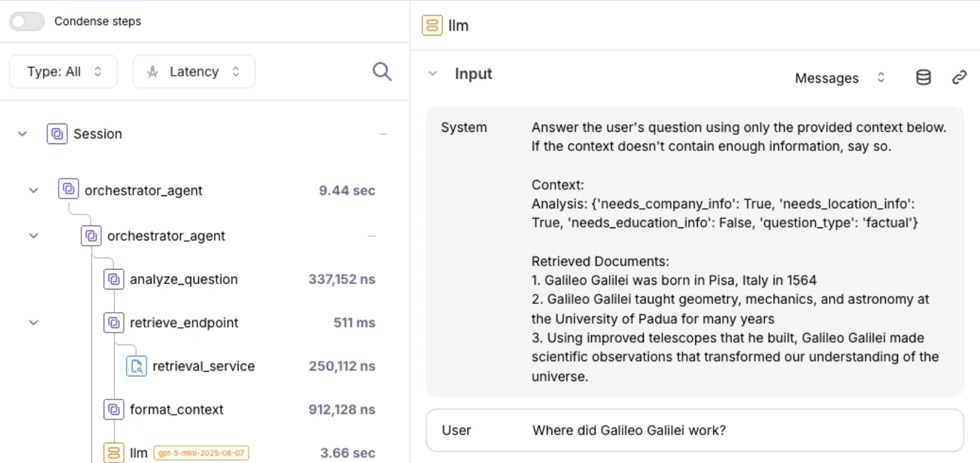Viewport: 980px width, 463px height.
Task: Click the 250,112 ns latency value
Action: 342,366
